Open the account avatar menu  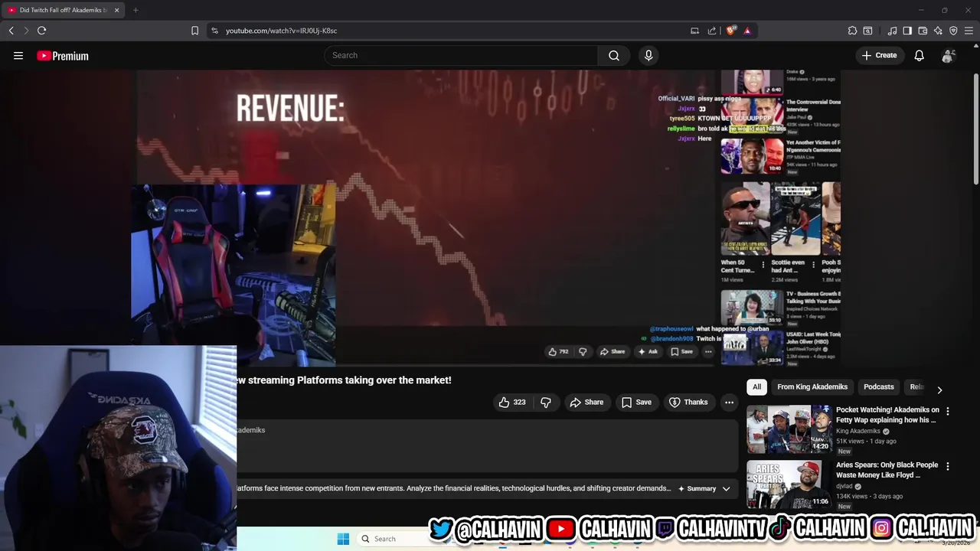click(948, 55)
